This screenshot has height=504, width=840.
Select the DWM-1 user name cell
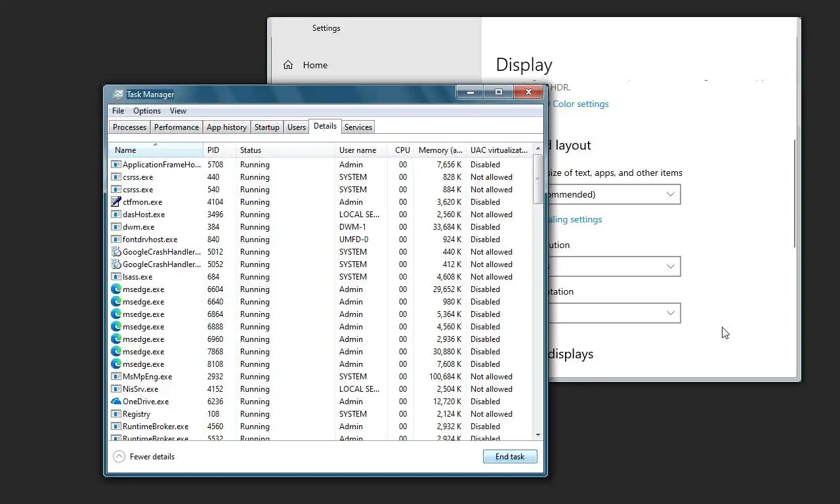tap(352, 227)
